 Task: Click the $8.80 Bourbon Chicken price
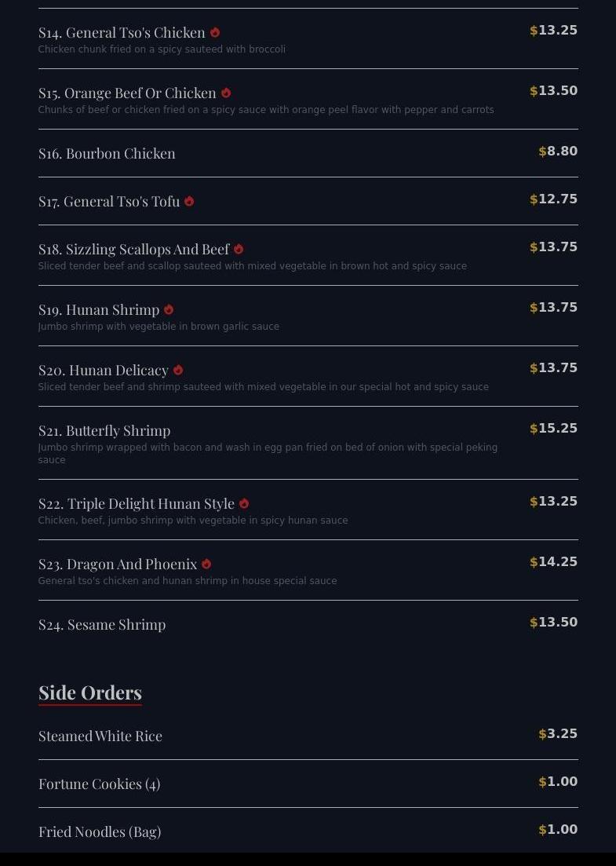tap(558, 152)
